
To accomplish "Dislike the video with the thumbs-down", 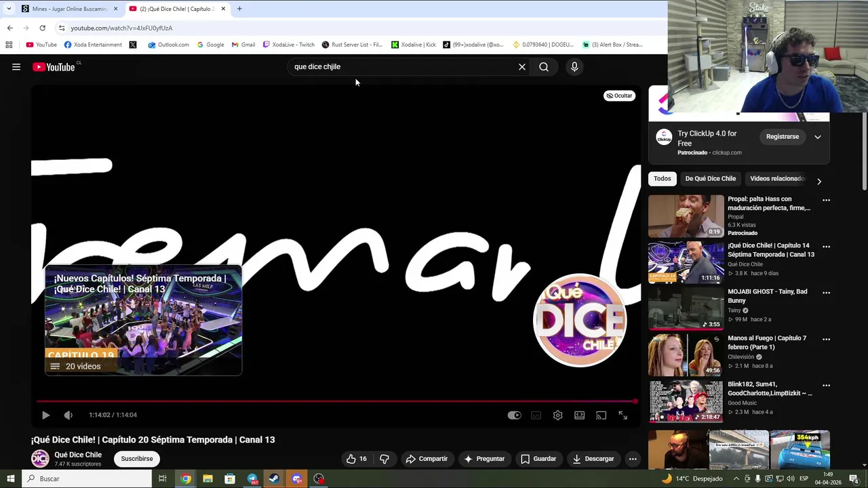I will pyautogui.click(x=384, y=459).
